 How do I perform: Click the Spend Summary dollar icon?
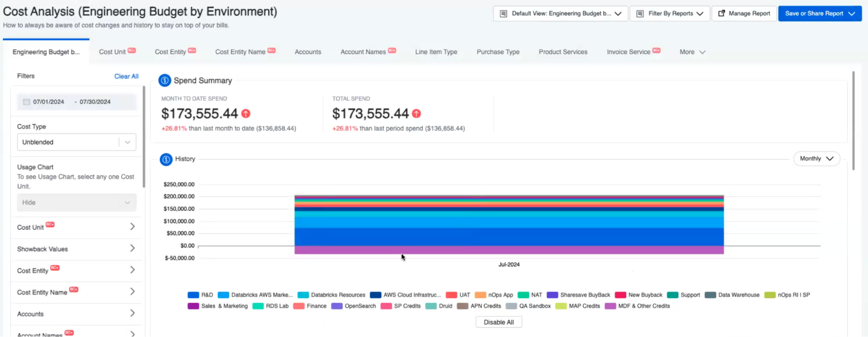coord(165,80)
